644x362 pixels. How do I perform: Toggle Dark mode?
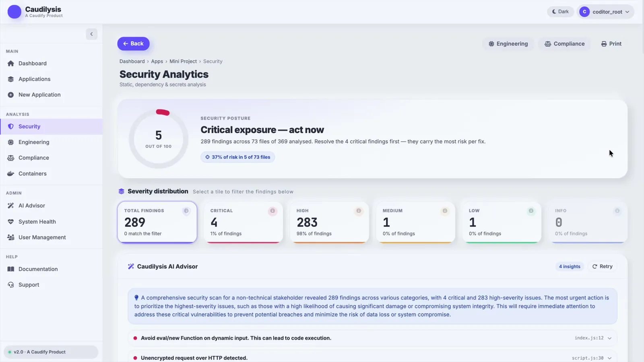tap(560, 12)
